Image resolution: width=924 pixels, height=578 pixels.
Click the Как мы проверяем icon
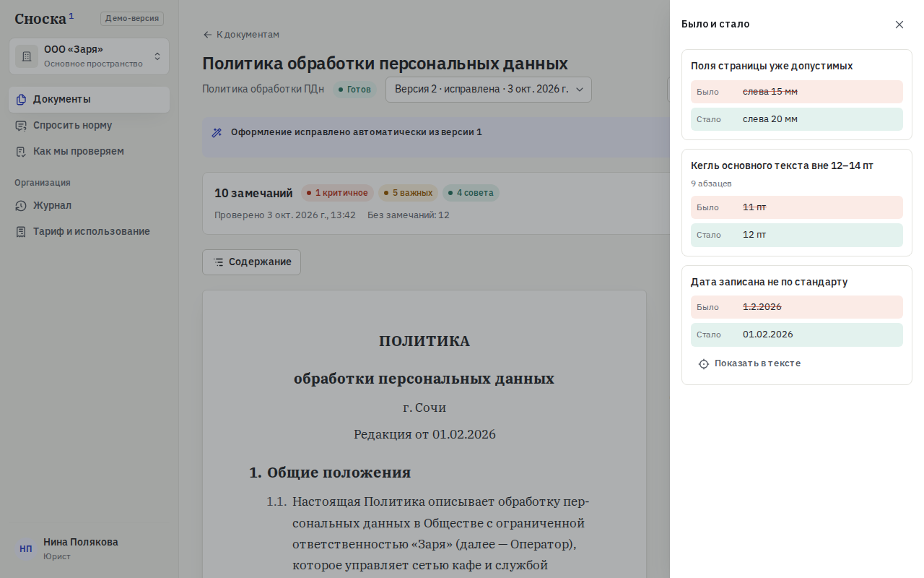[x=21, y=152]
